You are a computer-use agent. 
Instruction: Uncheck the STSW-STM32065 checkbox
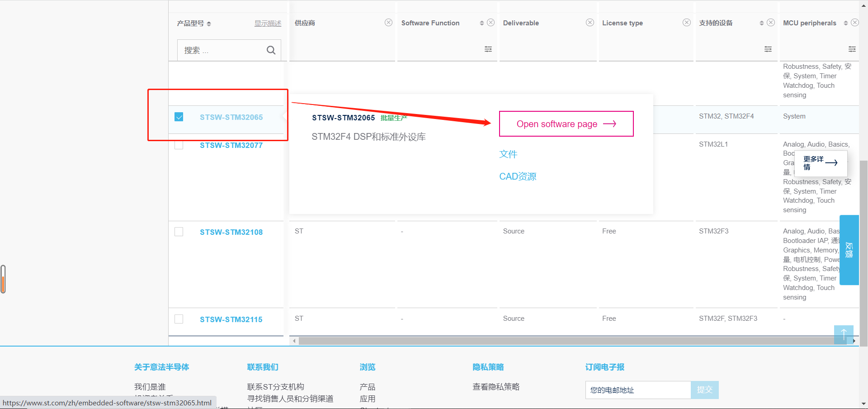[179, 117]
